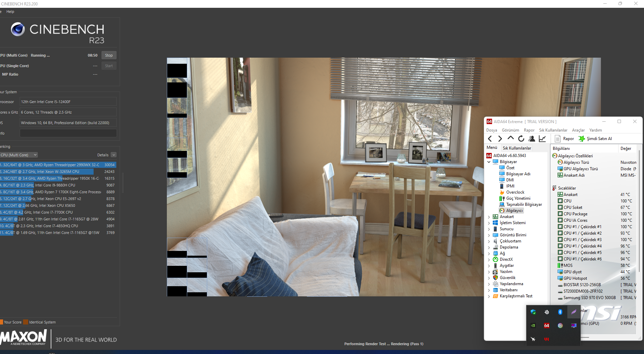Open the Dosya menu
The height and width of the screenshot is (354, 644).
(492, 130)
